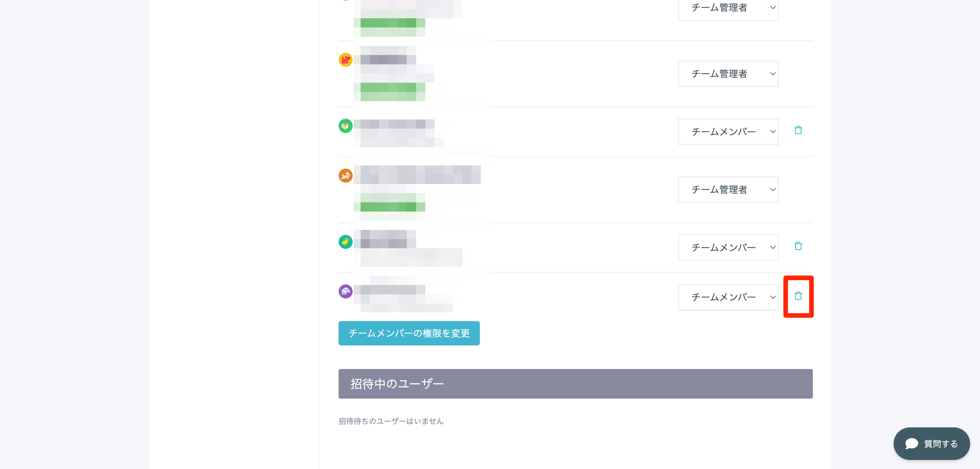Open チームメンバー dropdown in the elephant avatar row
Screen dimensions: 980x469
coord(728,297)
